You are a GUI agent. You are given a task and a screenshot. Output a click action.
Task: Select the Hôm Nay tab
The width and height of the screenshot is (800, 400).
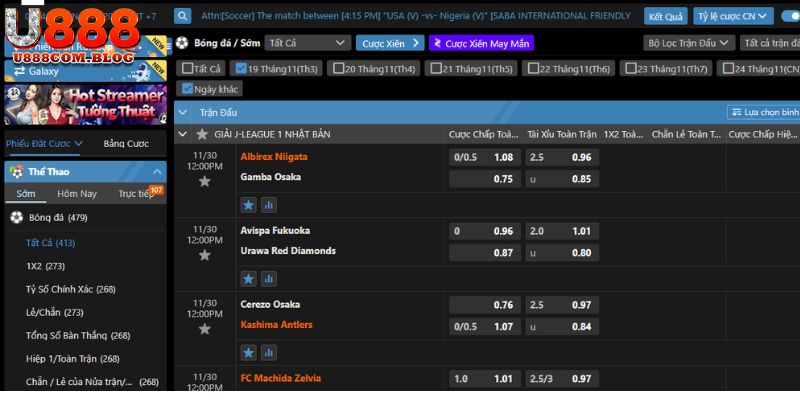77,194
